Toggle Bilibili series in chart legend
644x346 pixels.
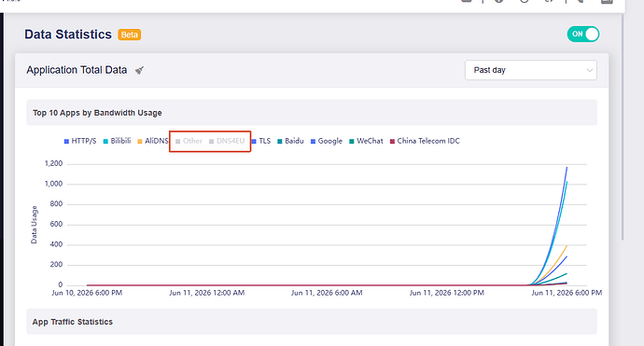117,141
